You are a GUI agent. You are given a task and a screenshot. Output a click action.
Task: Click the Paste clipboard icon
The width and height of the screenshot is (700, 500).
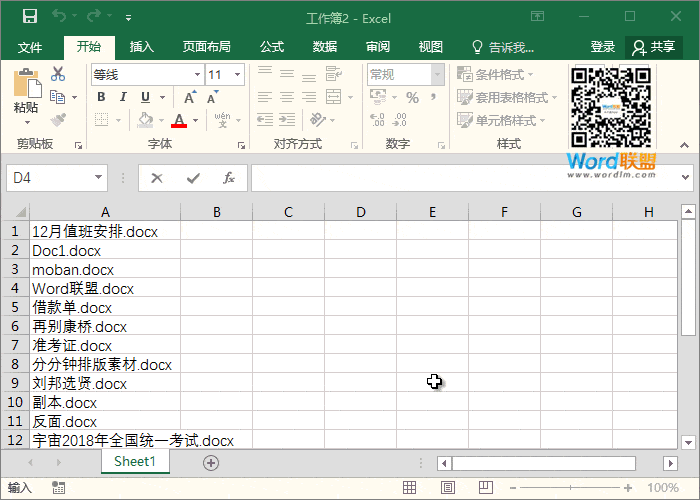(x=27, y=83)
